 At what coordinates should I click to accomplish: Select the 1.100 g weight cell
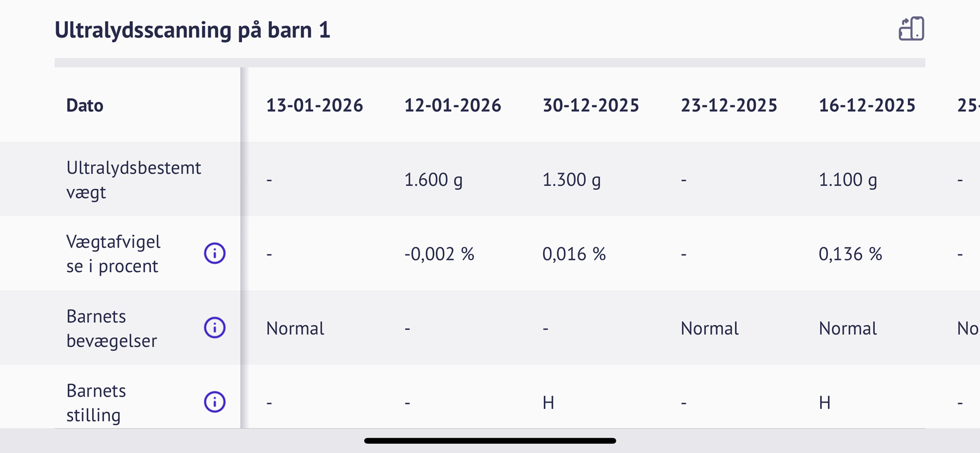848,180
